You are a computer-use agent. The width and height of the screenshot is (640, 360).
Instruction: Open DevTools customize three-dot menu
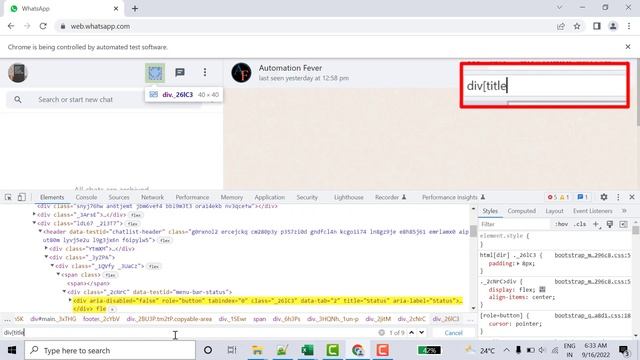point(618,197)
